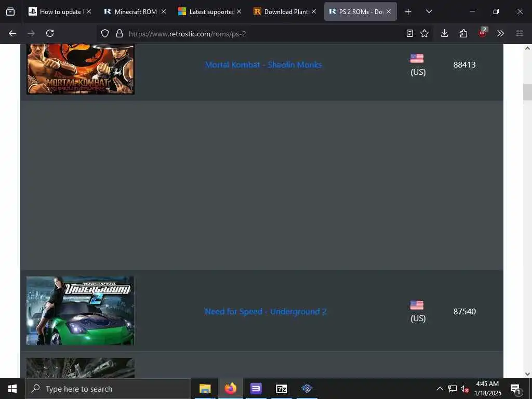Select the '(US)' label in Mortal Kombat row
The height and width of the screenshot is (399, 532).
(418, 72)
